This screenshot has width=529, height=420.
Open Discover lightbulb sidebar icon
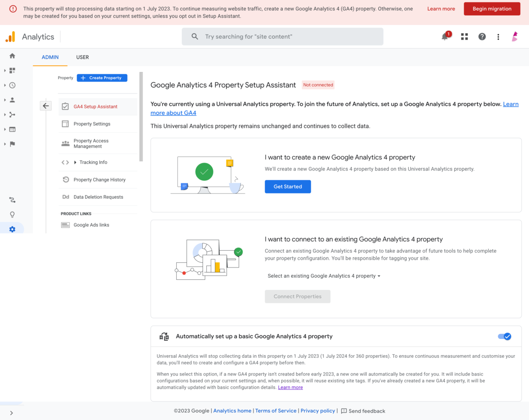point(12,215)
